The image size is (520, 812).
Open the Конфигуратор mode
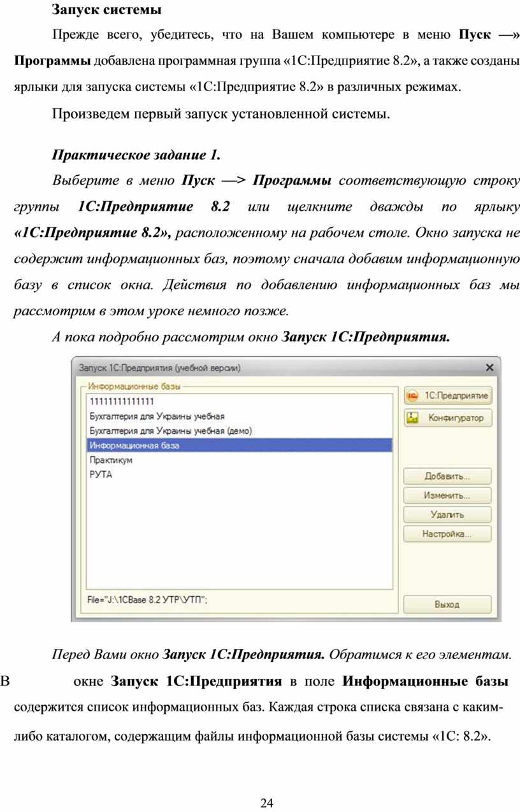point(448,418)
